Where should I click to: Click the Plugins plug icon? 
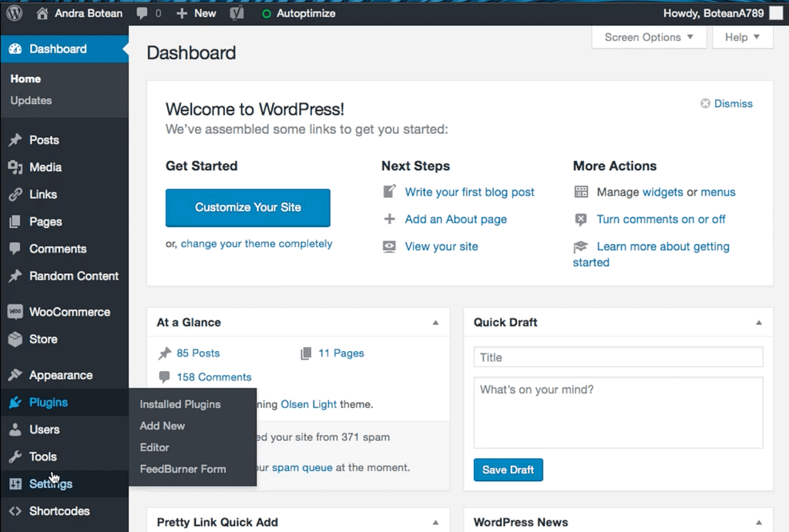pos(15,402)
